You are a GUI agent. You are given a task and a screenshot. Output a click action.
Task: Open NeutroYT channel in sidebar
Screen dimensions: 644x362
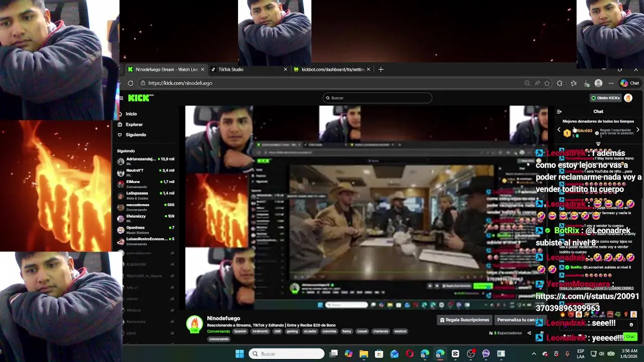click(146, 172)
